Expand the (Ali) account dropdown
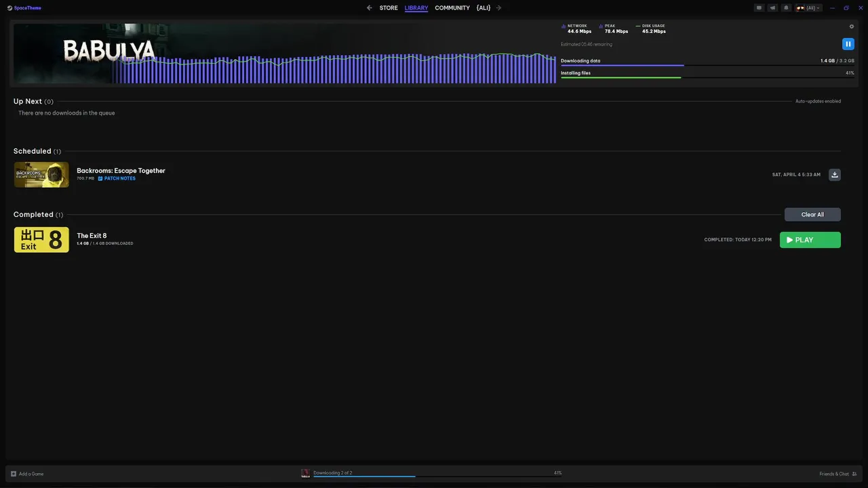 tap(808, 8)
